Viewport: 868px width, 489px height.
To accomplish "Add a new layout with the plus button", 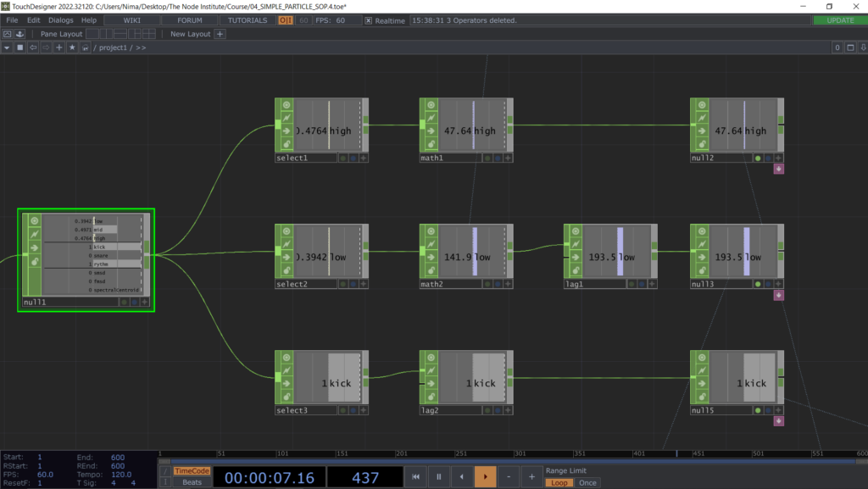I will 220,34.
